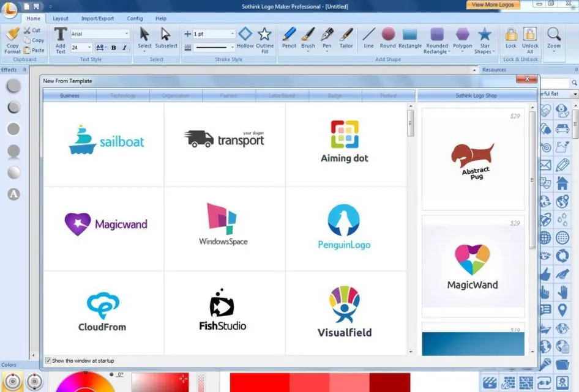The image size is (579, 392).
Task: Click the color wheel picker
Action: click(x=85, y=382)
